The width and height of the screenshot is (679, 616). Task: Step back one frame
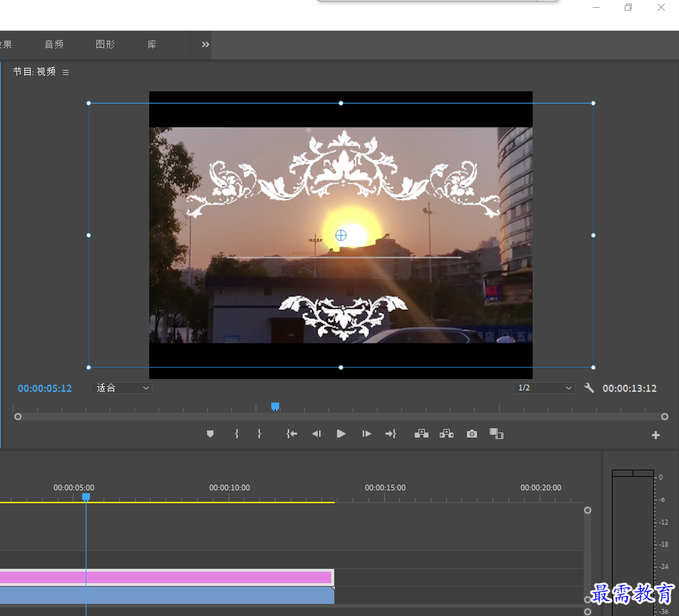(x=316, y=434)
